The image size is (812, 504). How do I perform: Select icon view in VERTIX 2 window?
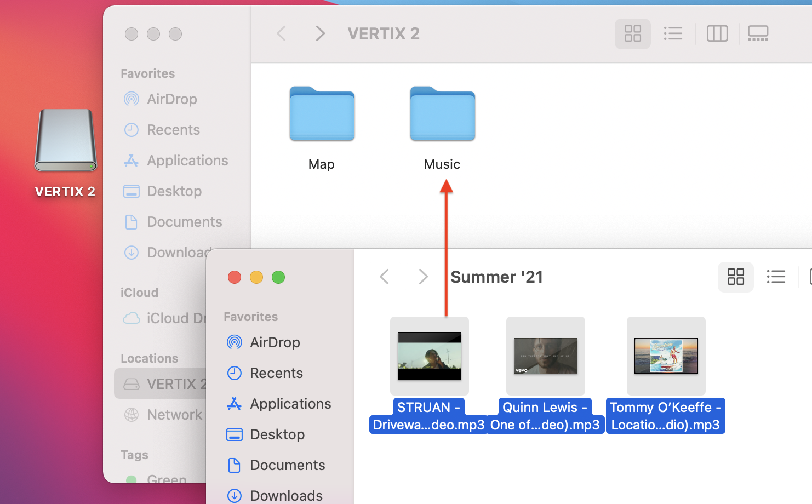pyautogui.click(x=632, y=34)
